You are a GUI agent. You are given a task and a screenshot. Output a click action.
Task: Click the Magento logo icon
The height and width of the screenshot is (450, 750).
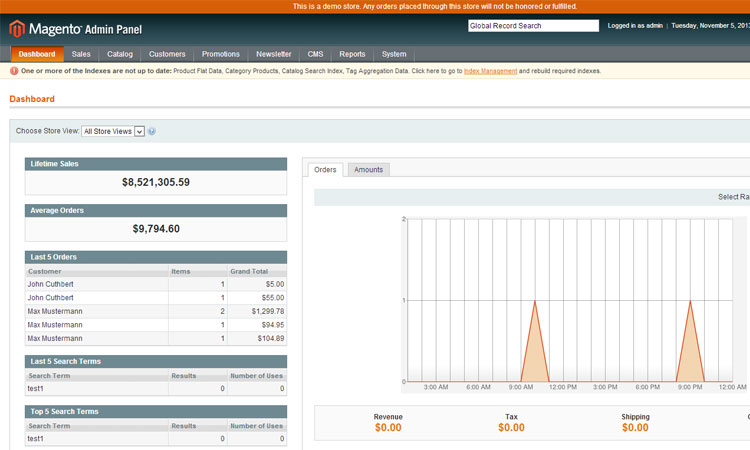[x=17, y=29]
